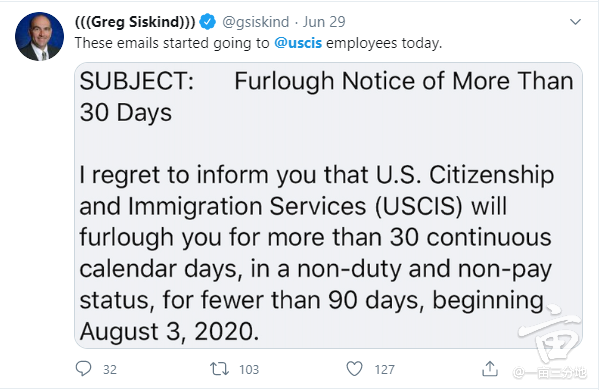Open Greg Siskind's profile photo
This screenshot has height=390, width=599.
(x=39, y=36)
